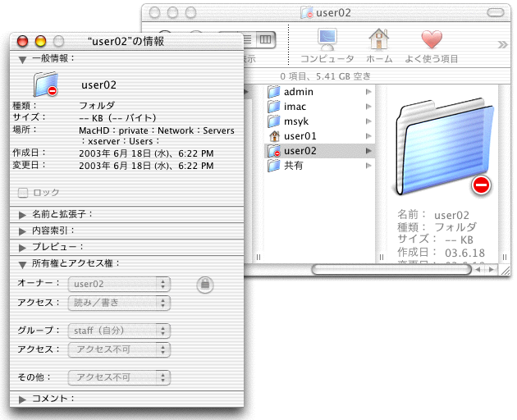Viewport: 517px width, 420px height.
Task: Click the padlock icon beside the owner field
Action: pyautogui.click(x=205, y=284)
